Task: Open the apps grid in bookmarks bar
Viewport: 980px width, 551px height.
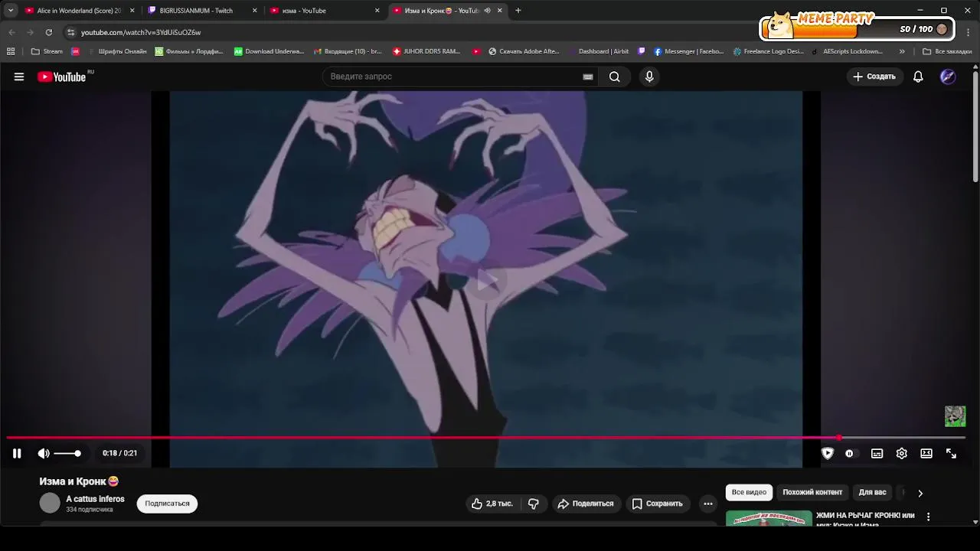Action: coord(11,51)
